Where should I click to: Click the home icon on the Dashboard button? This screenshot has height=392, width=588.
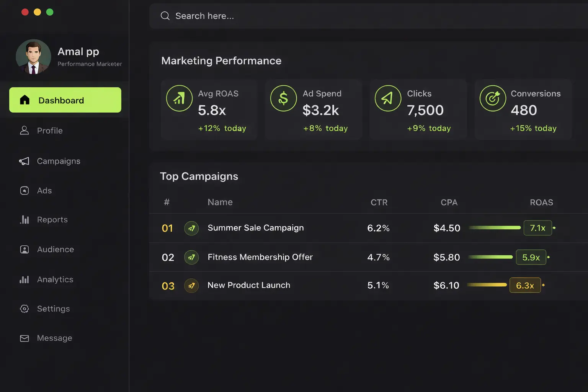coord(25,100)
